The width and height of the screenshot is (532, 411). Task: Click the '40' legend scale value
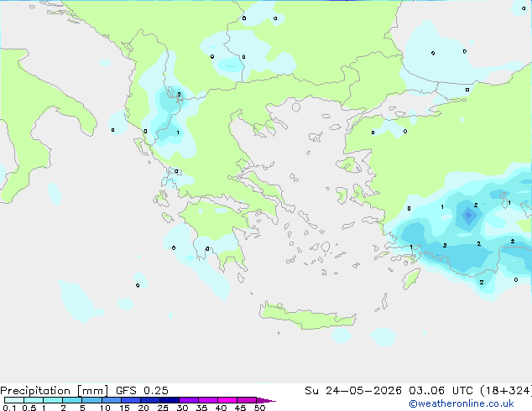[x=221, y=408]
